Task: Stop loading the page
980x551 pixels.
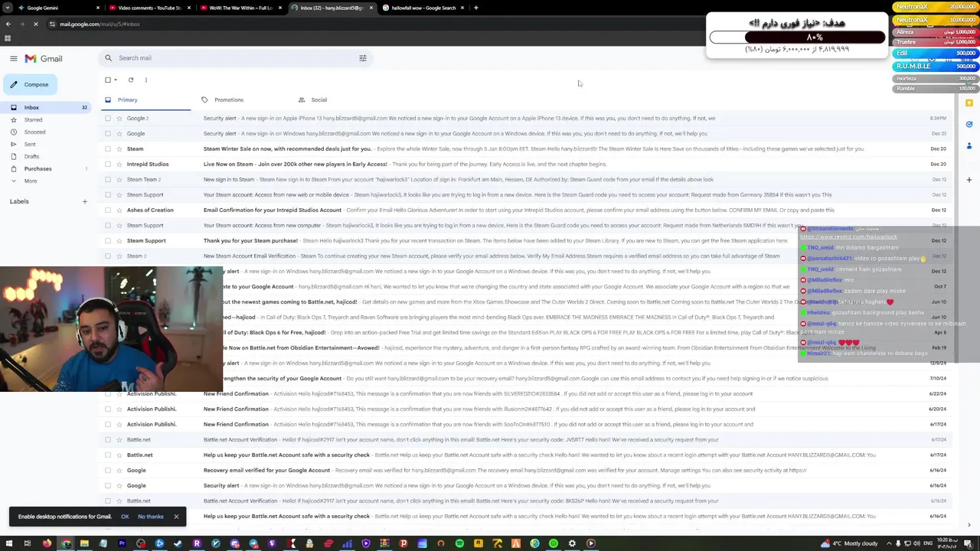Action: (35, 24)
